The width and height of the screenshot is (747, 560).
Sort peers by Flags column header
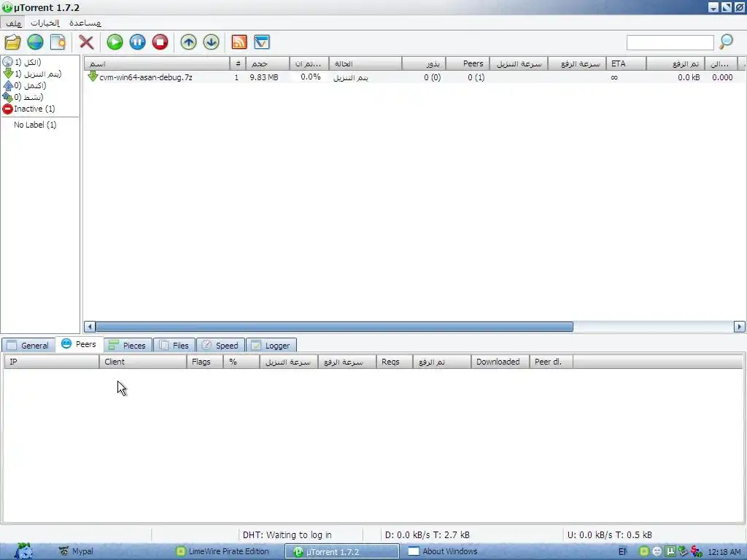point(205,362)
